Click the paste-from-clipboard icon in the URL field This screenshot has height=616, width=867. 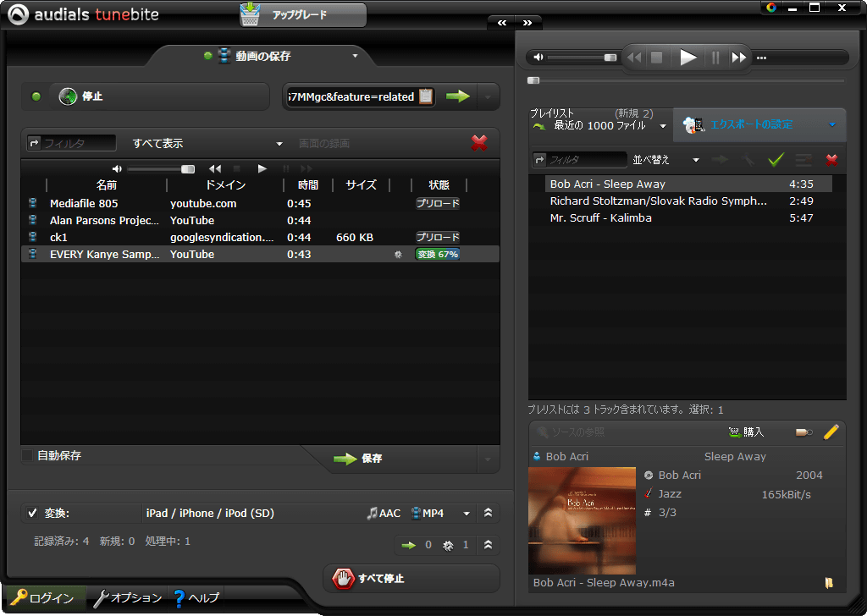click(426, 96)
